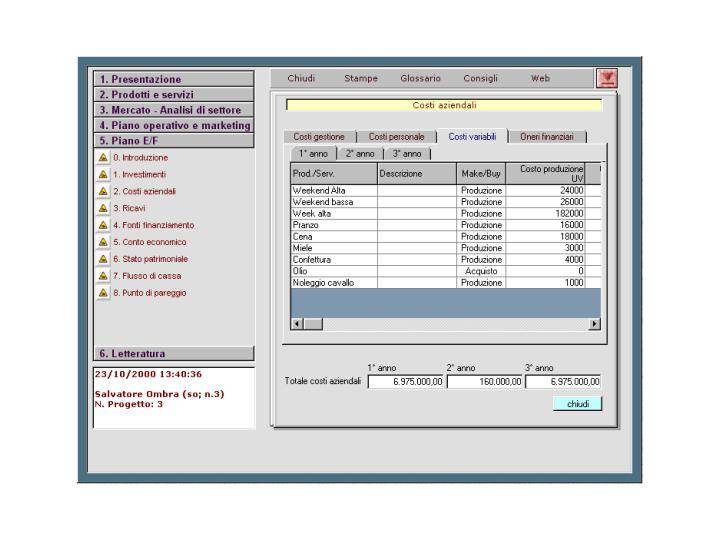
Task: Click the 2° anno total field 160.000,00
Action: [x=485, y=382]
